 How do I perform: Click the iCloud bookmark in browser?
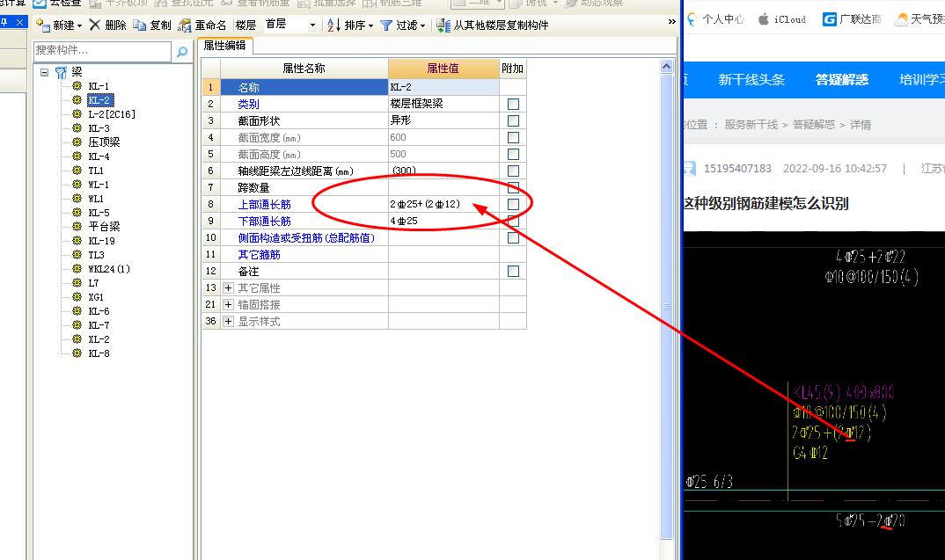point(781,19)
